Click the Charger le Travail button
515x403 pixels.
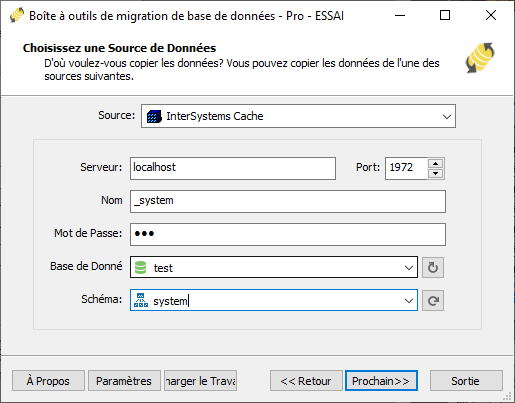pos(200,381)
